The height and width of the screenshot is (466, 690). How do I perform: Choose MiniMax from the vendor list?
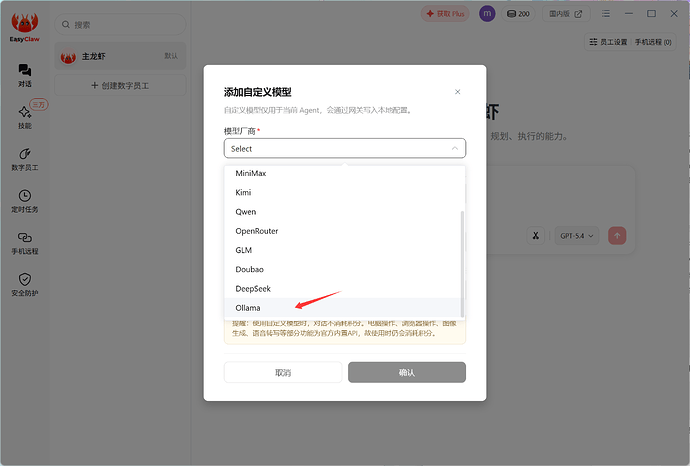tap(342, 173)
